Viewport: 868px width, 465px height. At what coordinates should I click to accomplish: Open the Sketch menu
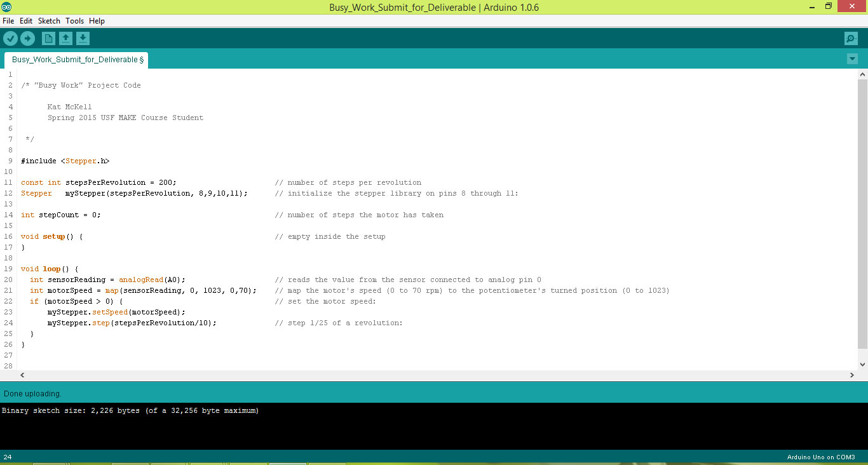tap(49, 21)
